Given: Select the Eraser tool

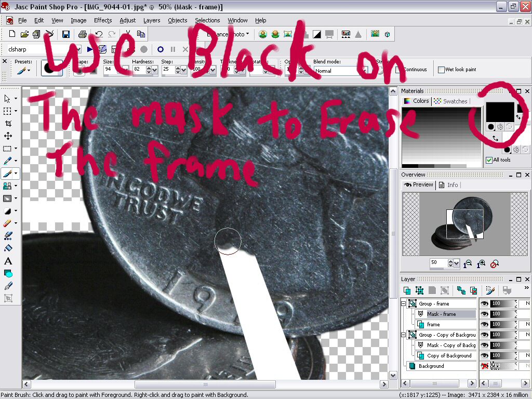Looking at the screenshot, I should tap(7, 223).
